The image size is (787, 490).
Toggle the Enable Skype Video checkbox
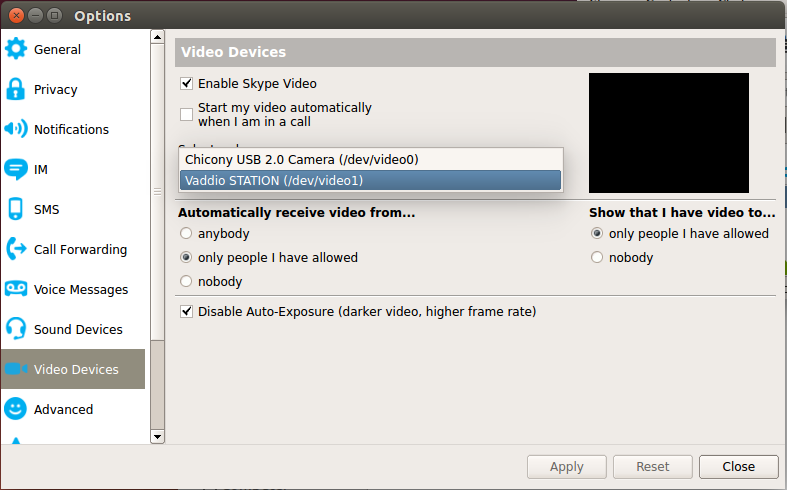pos(186,83)
